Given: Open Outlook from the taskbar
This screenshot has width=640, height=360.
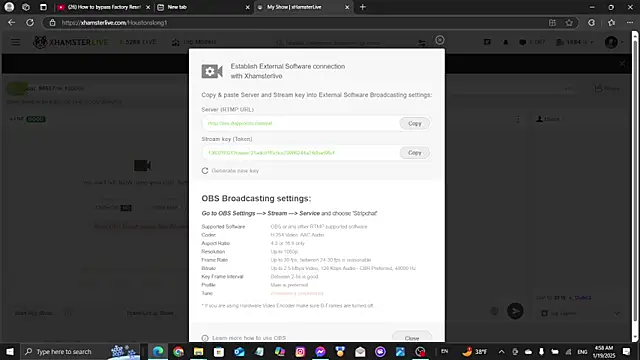Looking at the screenshot, I should 239,351.
